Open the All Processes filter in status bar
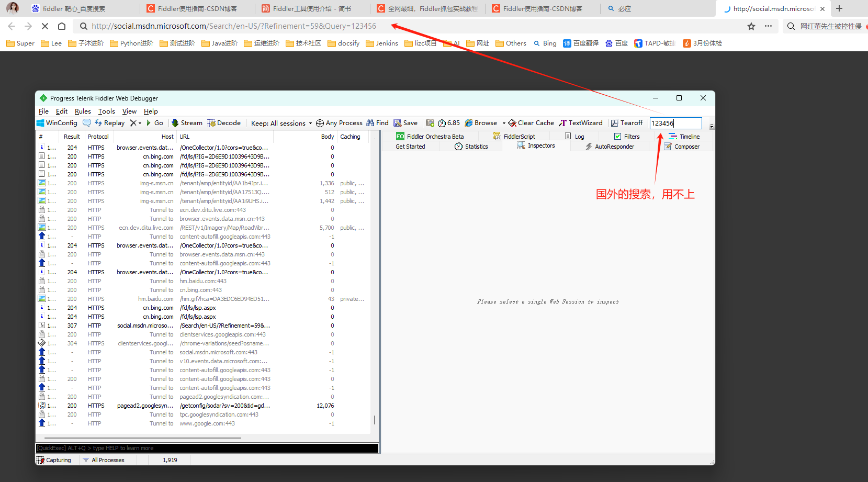 (104, 460)
